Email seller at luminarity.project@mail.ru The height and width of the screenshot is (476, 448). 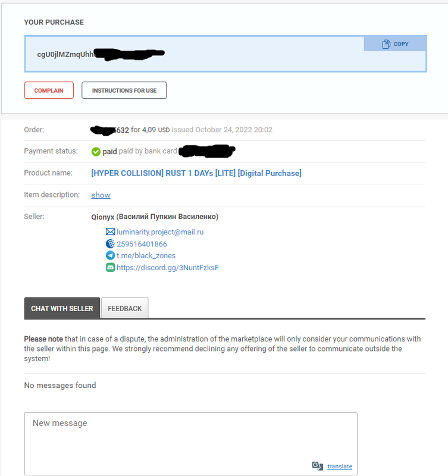pyautogui.click(x=160, y=232)
